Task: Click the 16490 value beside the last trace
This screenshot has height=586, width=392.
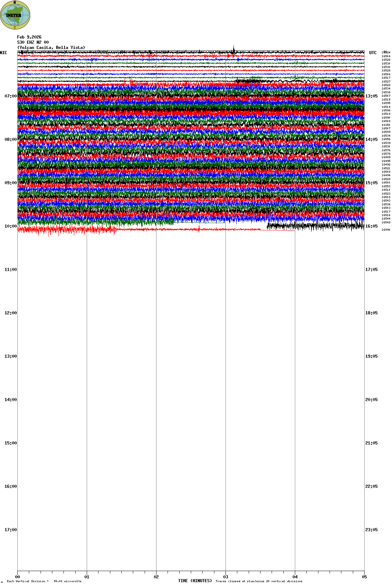Action: click(x=386, y=230)
